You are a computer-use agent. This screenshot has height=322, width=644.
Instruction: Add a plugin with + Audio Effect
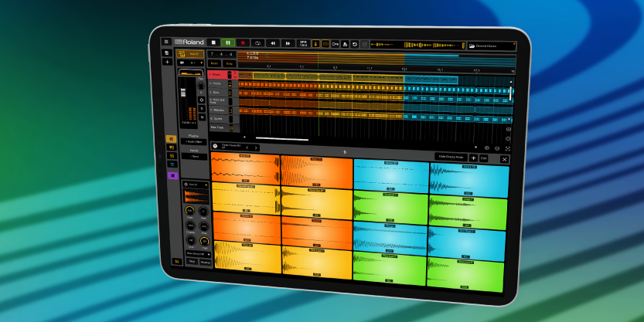pos(193,142)
